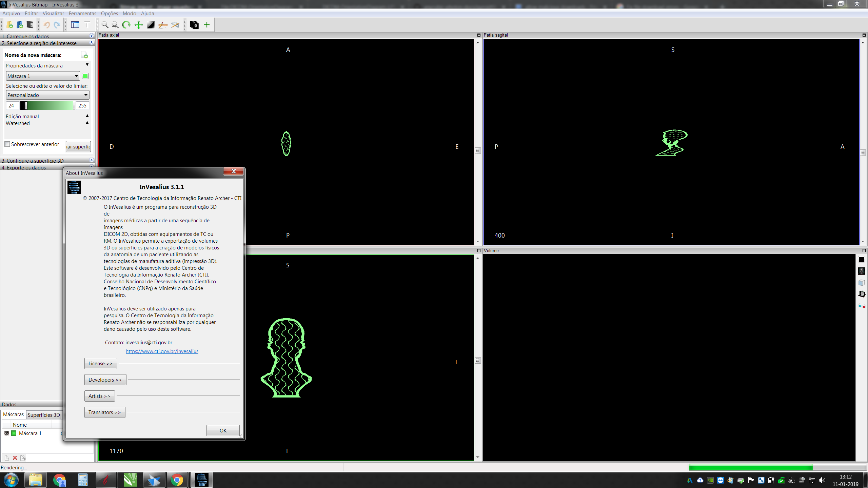The image size is (868, 488).
Task: Click the Developers button in About dialog
Action: [x=105, y=380]
